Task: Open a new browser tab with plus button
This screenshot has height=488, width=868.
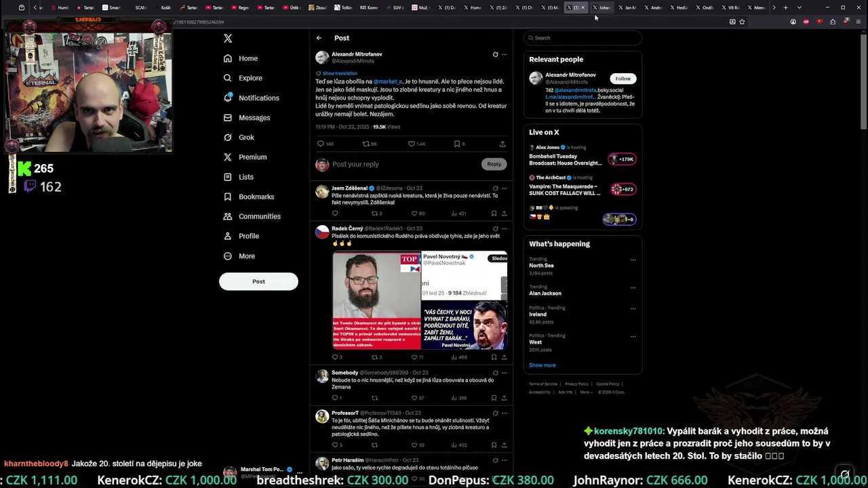Action: tap(785, 7)
